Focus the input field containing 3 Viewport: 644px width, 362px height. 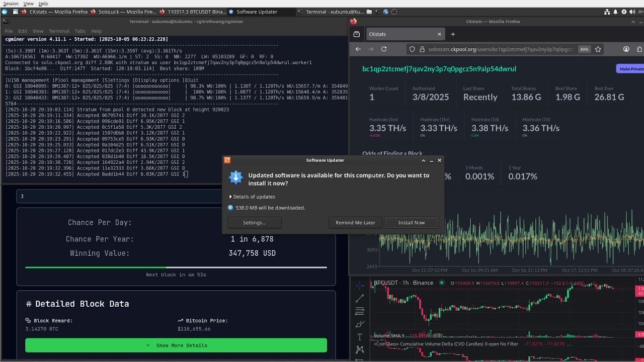pyautogui.click(x=120, y=197)
